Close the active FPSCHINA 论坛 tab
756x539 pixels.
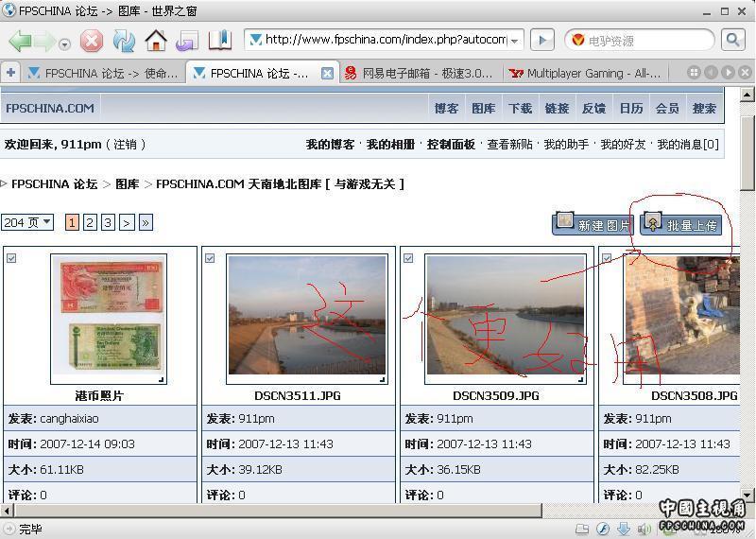(x=327, y=74)
